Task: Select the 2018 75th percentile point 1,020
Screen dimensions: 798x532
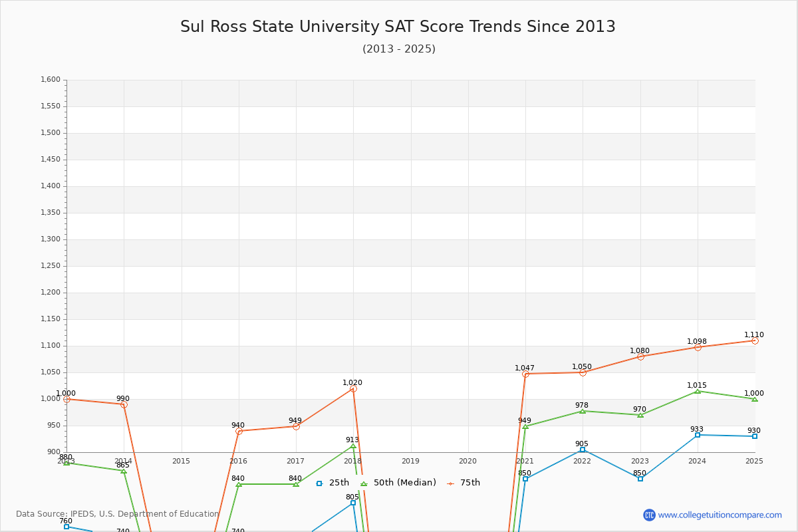Action: pos(353,388)
